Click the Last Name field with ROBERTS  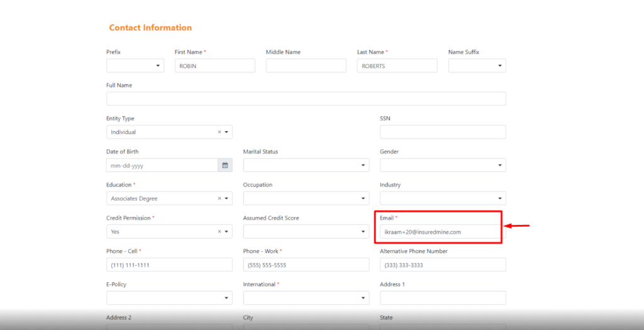397,65
